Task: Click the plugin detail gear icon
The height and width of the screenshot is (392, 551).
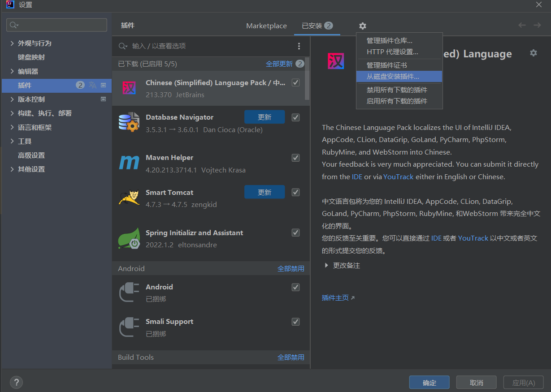Action: tap(533, 53)
